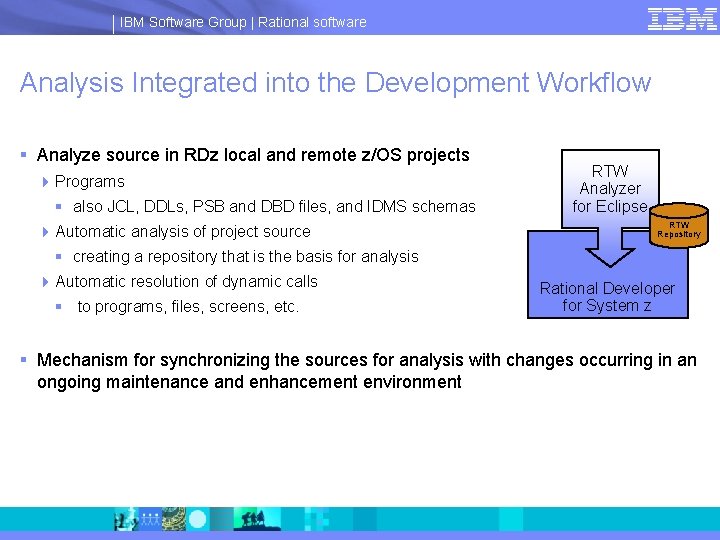The width and height of the screenshot is (720, 540).
Task: Click 'also JCL, DDLs, PSB and DBD files' line
Action: 274,207
